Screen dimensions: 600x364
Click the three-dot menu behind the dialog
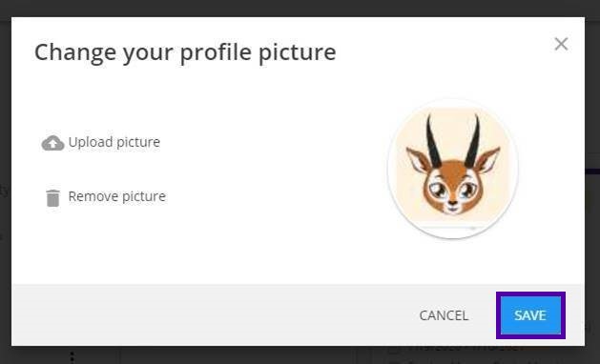point(72,358)
